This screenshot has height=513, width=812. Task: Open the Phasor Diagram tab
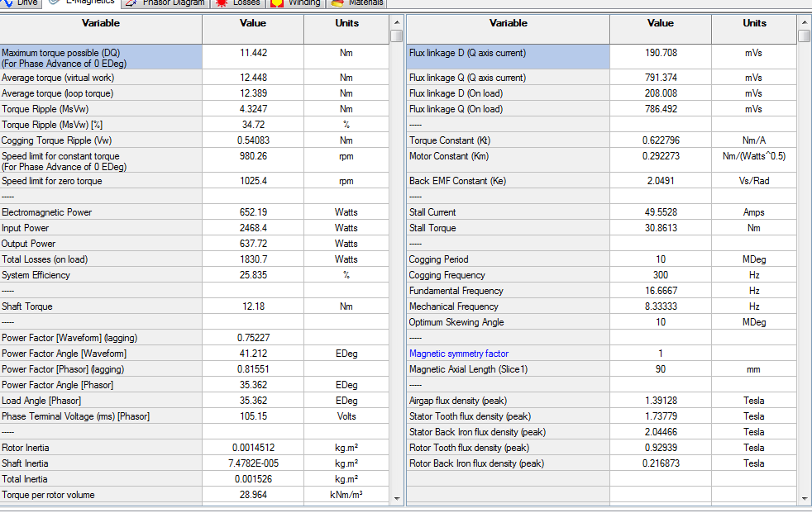[173, 2]
